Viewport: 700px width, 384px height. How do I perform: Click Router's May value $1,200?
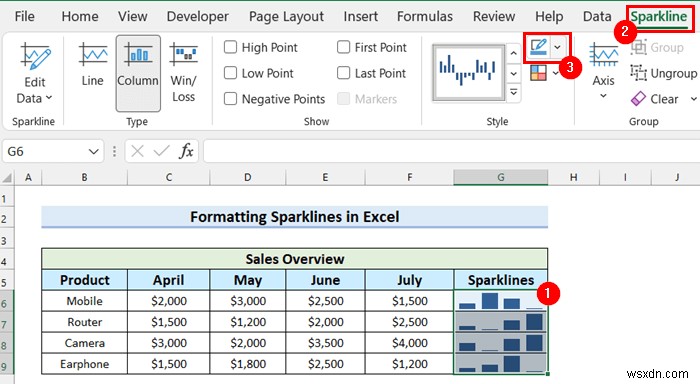(x=248, y=322)
